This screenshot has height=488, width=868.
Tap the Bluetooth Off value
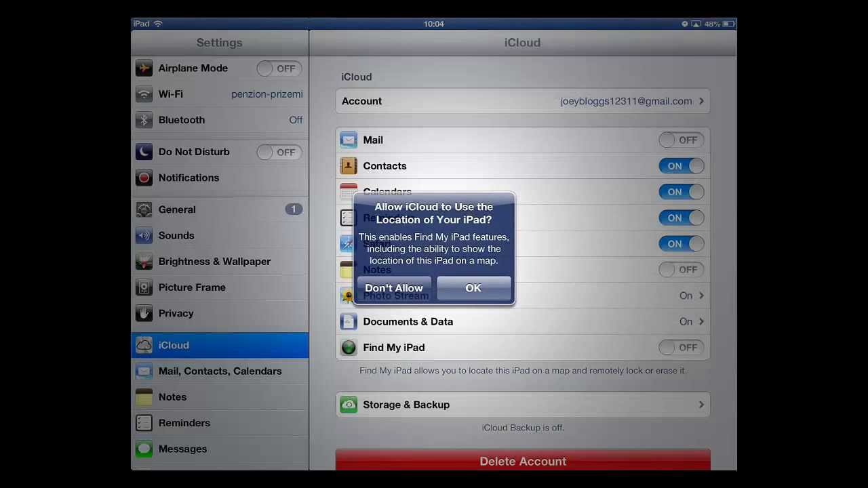click(x=296, y=120)
